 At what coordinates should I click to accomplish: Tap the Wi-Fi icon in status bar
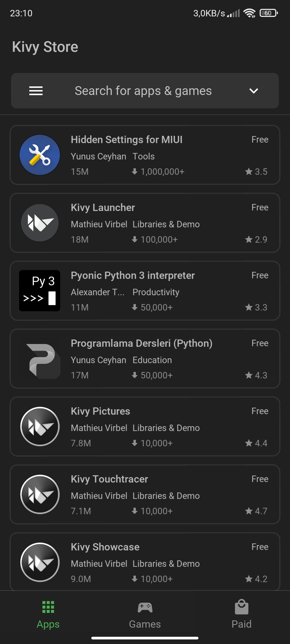click(249, 13)
